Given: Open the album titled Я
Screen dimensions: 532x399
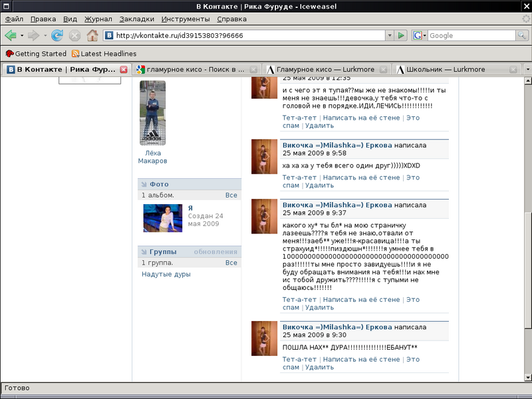Looking at the screenshot, I should click(x=190, y=208).
